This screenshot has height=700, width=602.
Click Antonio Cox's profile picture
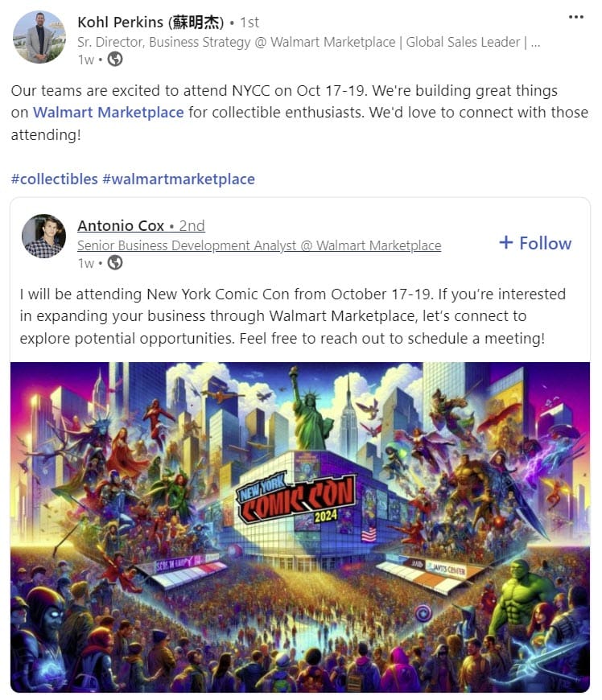tap(43, 237)
